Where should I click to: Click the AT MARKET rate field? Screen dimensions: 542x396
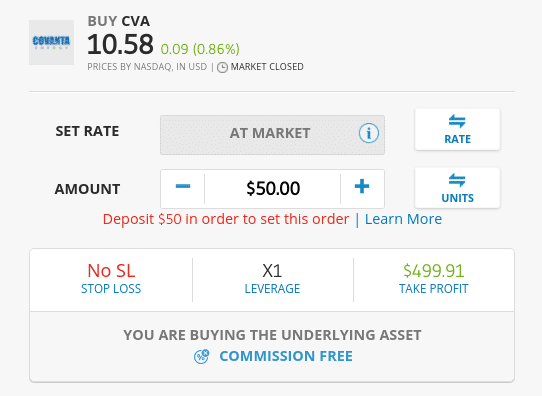272,135
